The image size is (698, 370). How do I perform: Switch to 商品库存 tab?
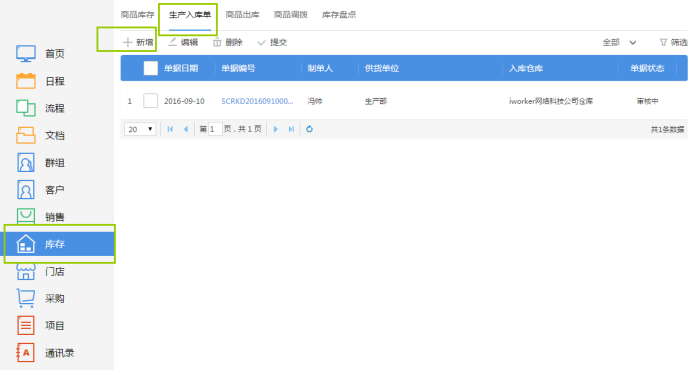pos(138,15)
